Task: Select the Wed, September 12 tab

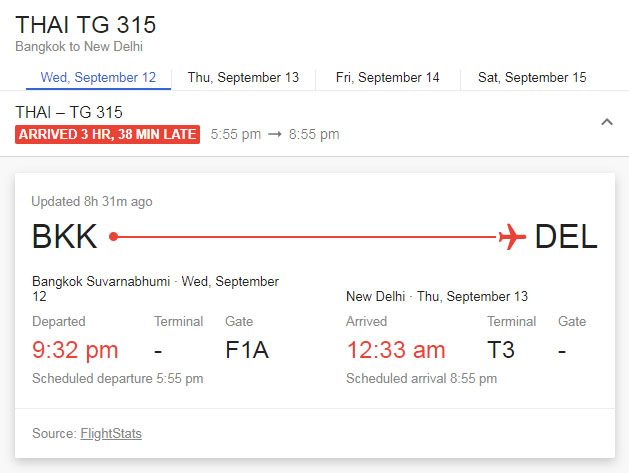Action: (98, 77)
